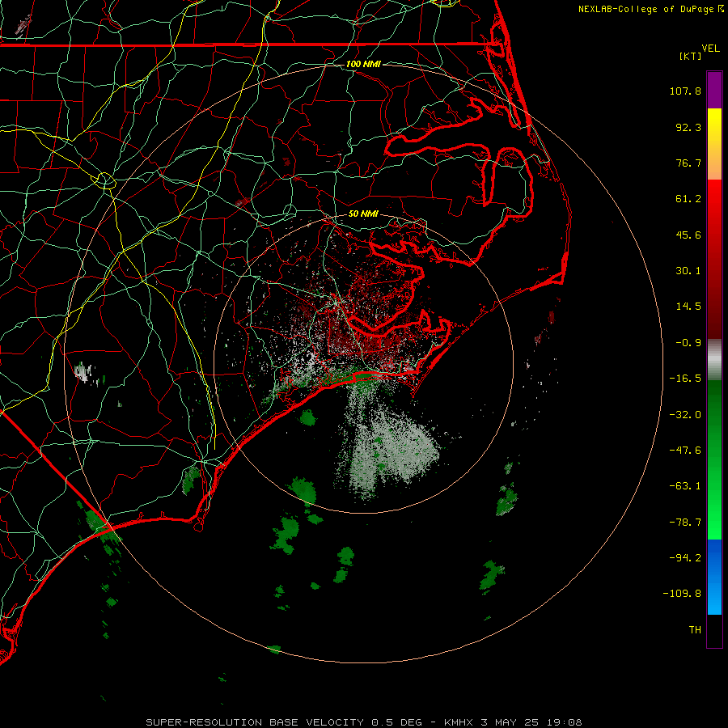Click the TH legend label
Image resolution: width=728 pixels, height=728 pixels.
[x=695, y=629]
